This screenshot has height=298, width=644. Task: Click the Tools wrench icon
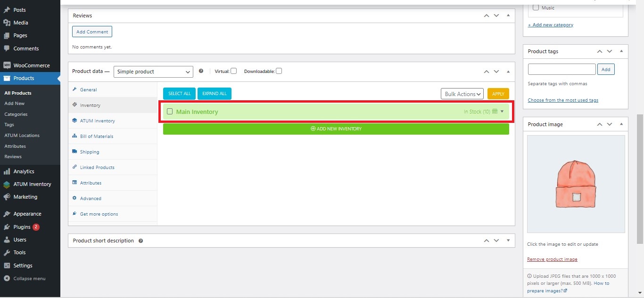click(x=7, y=252)
